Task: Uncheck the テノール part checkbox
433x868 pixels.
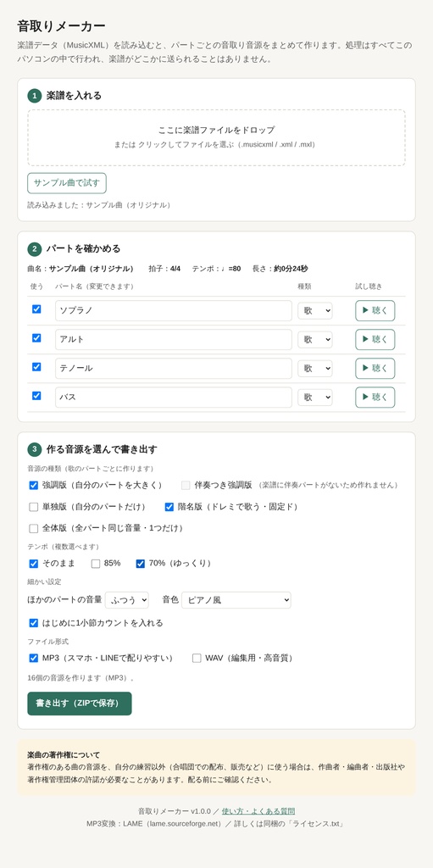Action: [36, 367]
